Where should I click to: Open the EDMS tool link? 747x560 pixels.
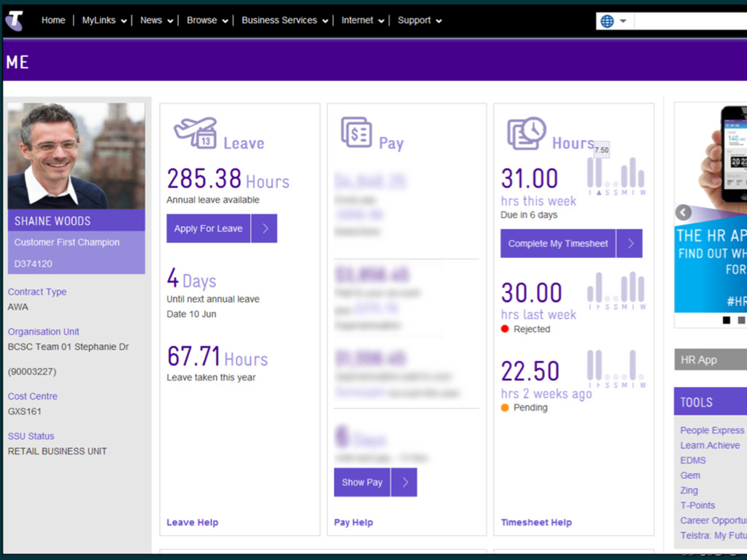tap(693, 461)
